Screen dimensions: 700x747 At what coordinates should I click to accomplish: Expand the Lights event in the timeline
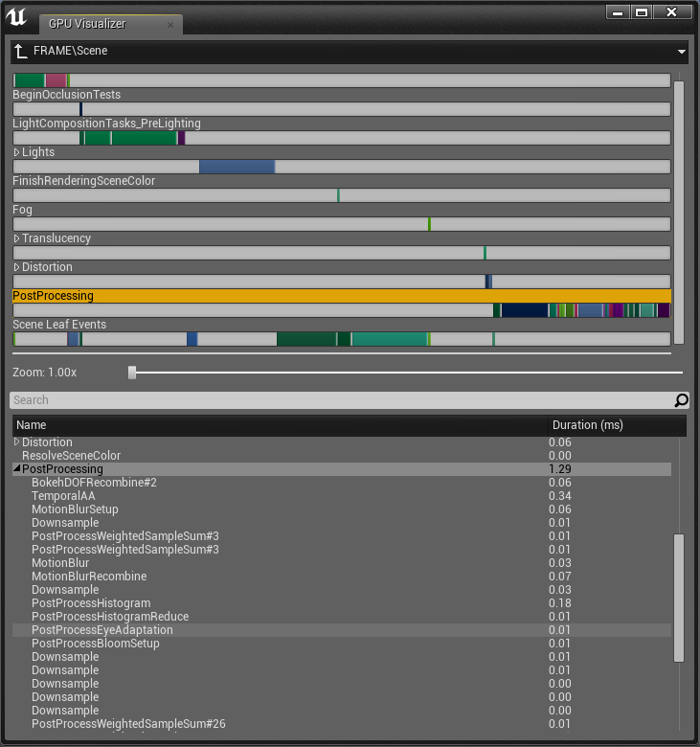coord(16,152)
